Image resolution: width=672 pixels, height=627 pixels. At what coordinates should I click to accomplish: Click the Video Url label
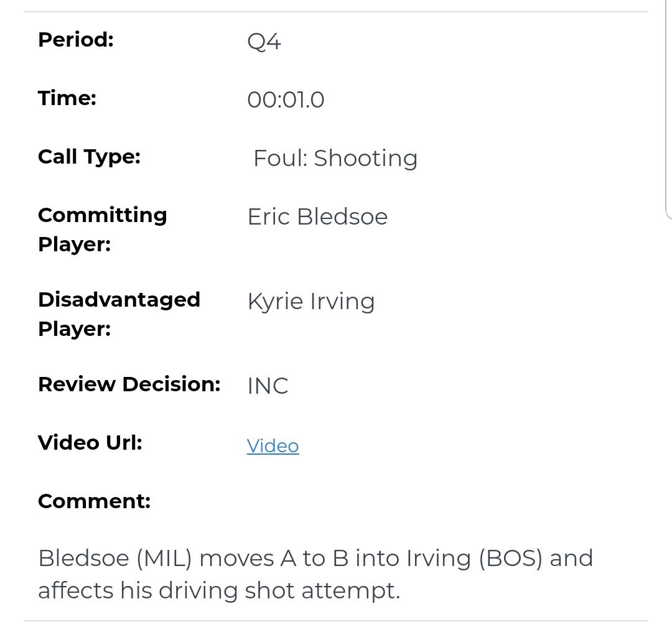tap(90, 443)
